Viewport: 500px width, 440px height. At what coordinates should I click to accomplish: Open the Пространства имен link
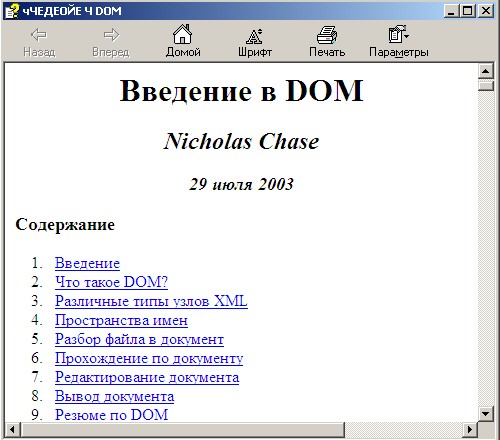121,320
